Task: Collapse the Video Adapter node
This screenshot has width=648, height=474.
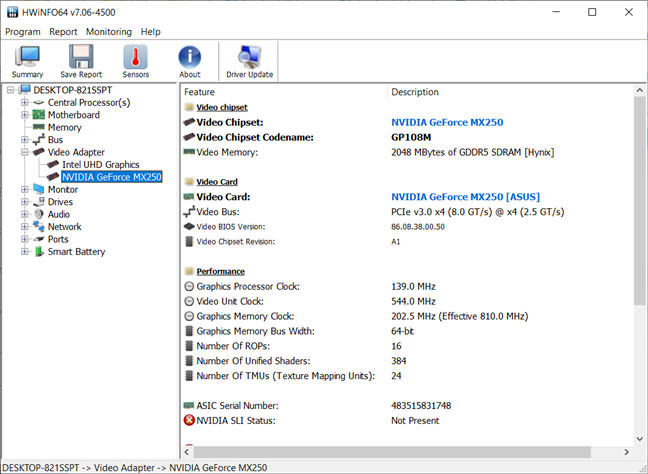Action: (x=25, y=152)
